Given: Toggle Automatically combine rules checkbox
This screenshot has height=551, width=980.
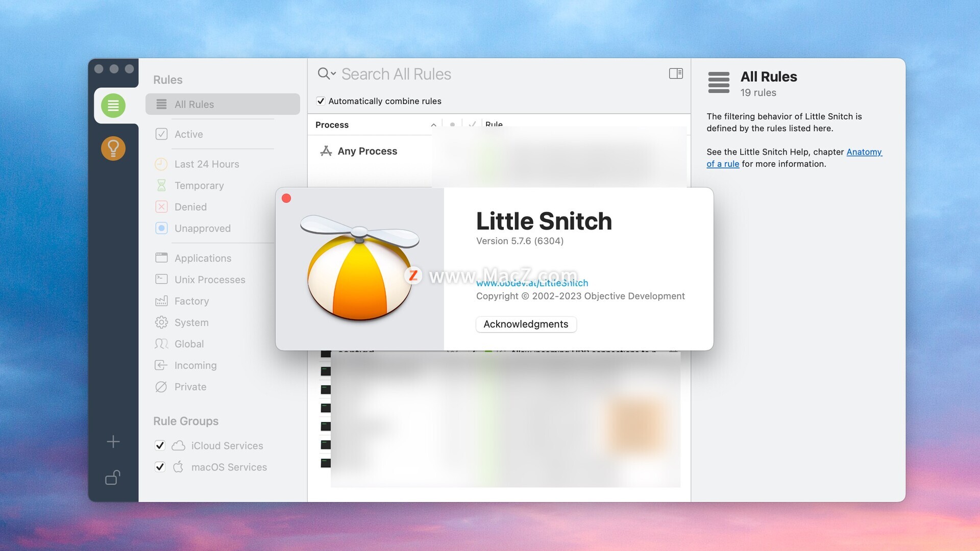Looking at the screenshot, I should click(x=321, y=101).
